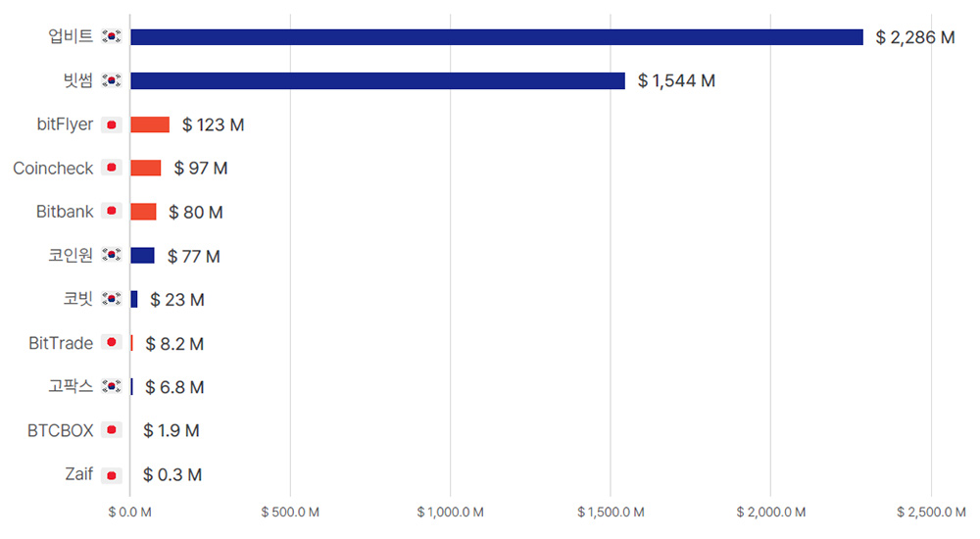980x539 pixels.
Task: Click the 고팍스 exchange label
Action: pos(71,386)
